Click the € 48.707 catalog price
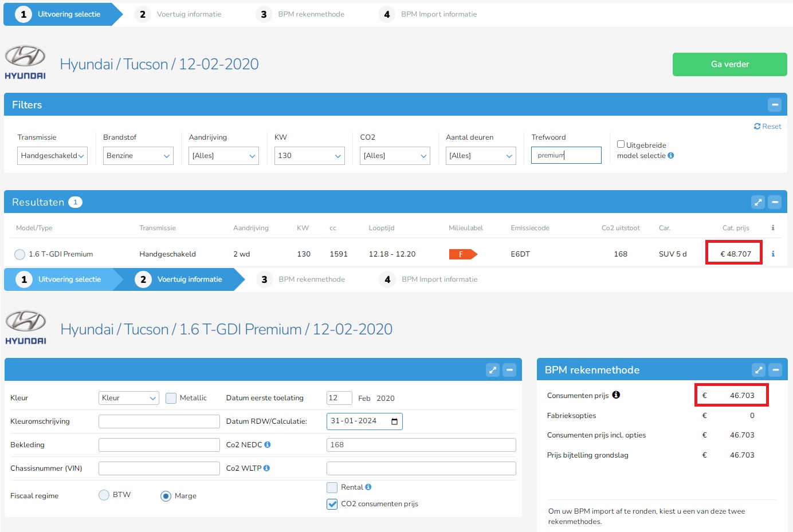This screenshot has width=793, height=532. (x=736, y=254)
